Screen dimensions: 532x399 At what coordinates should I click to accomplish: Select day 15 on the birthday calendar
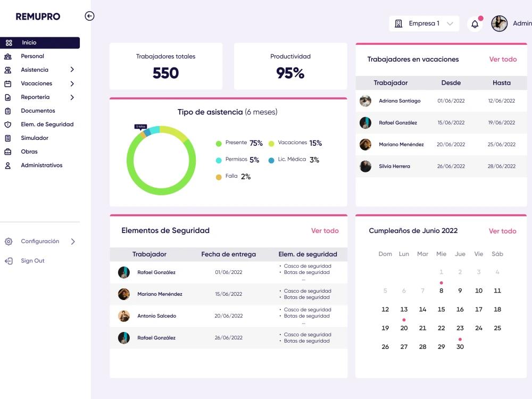click(x=441, y=310)
